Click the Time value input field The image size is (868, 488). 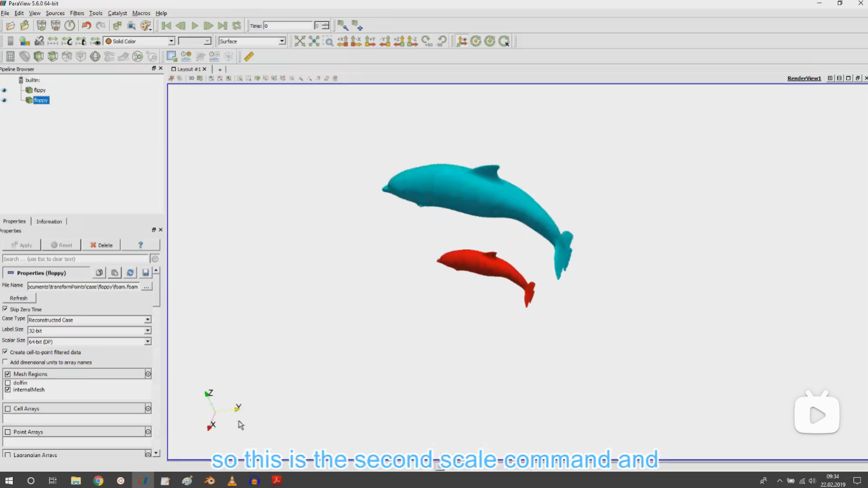point(288,25)
